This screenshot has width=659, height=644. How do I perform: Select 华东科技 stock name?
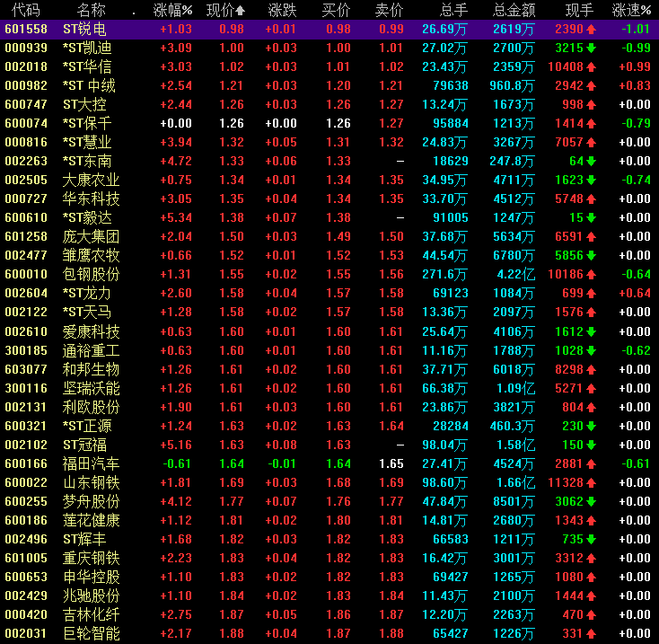point(92,198)
